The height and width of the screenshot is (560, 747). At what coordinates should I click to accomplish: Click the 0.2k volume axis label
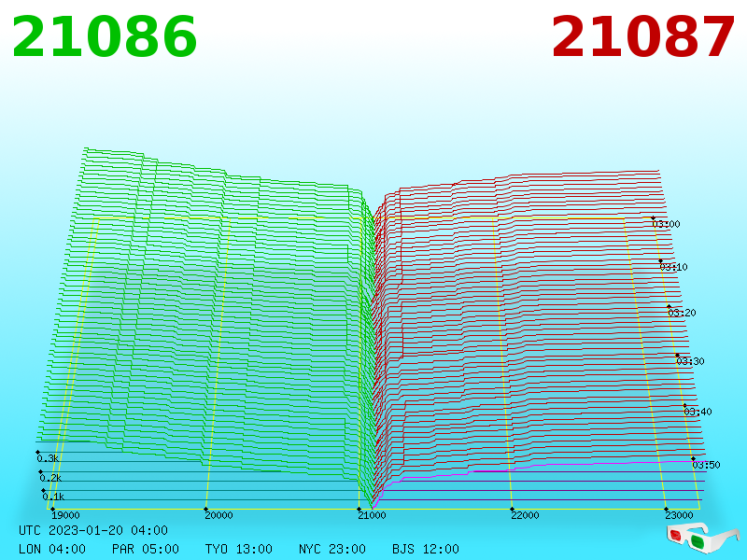pyautogui.click(x=50, y=478)
